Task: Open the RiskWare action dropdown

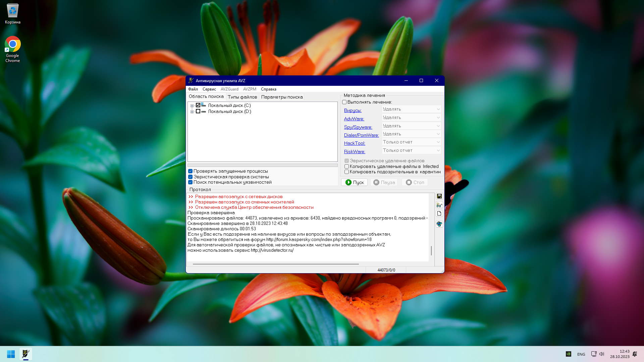Action: tap(411, 150)
